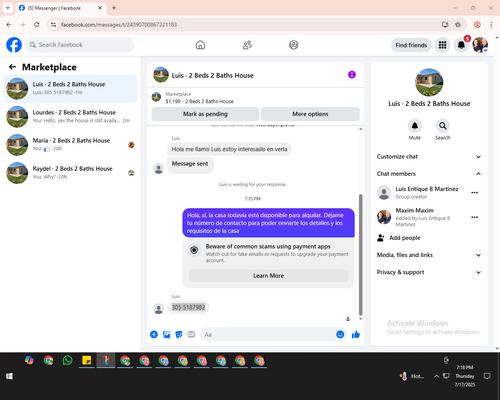
Task: Open Maria - 2 Beds 2 Baths House chat
Action: (x=70, y=145)
